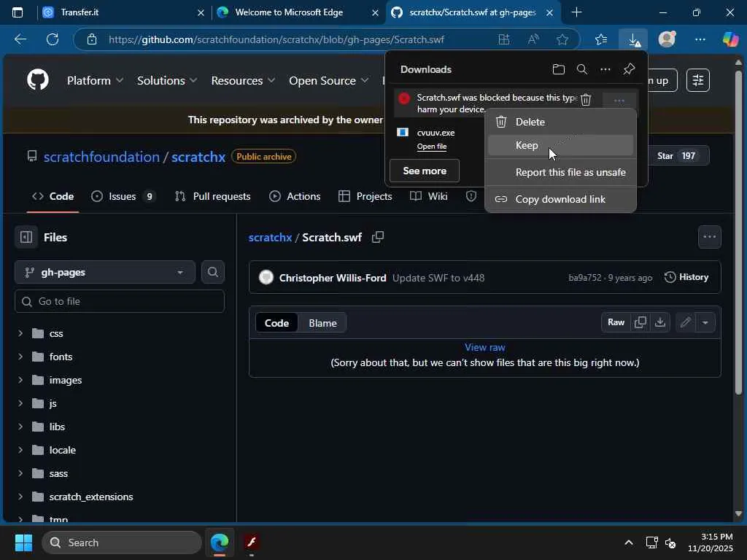Click View raw link
The height and width of the screenshot is (560, 747).
(x=484, y=347)
